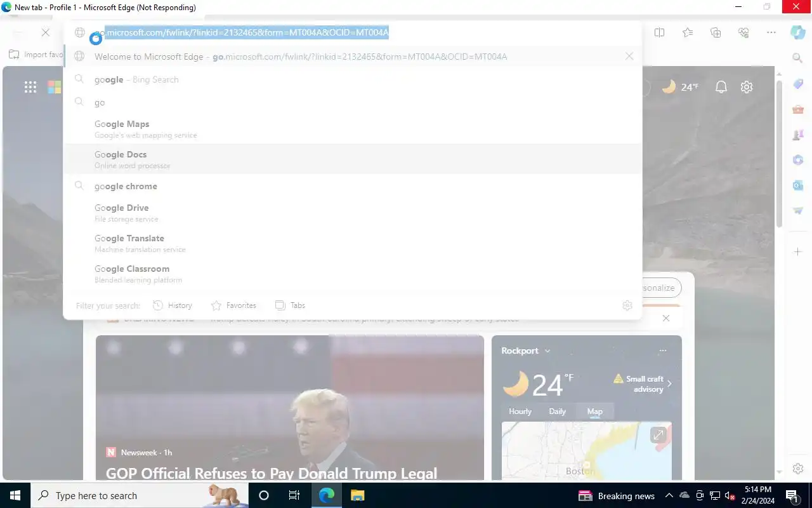Select the Google Maps suggestion

[353, 129]
